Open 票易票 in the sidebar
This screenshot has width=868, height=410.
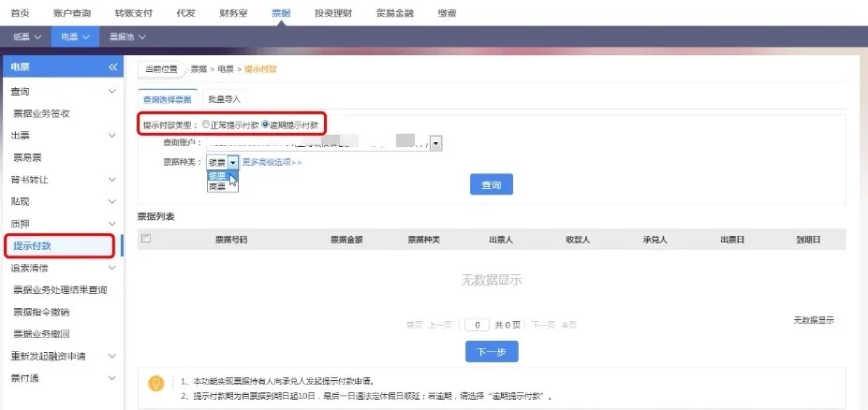click(28, 157)
